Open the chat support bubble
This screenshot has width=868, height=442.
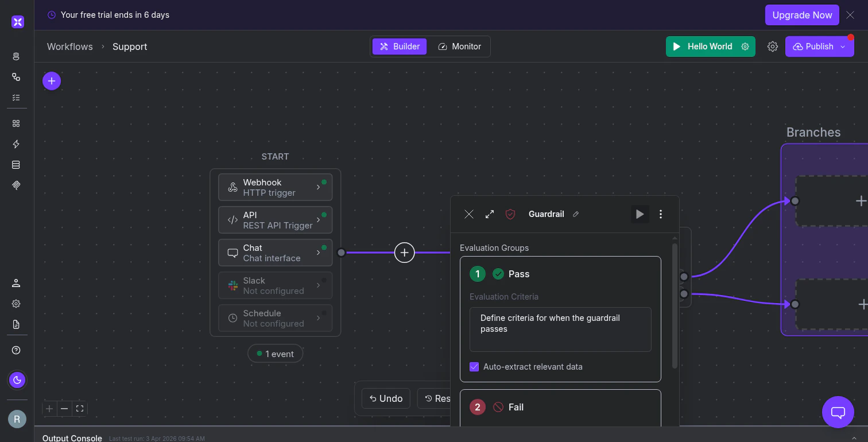[838, 412]
